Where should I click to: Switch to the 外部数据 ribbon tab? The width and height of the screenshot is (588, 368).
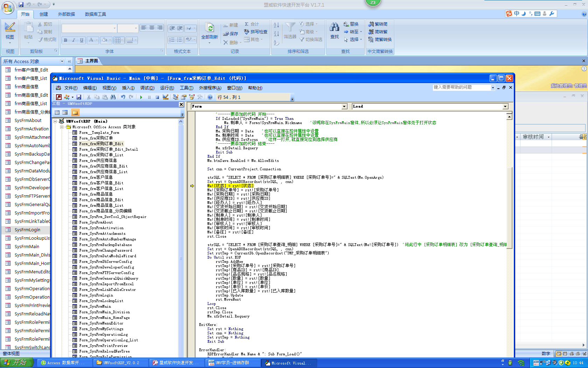click(x=66, y=14)
